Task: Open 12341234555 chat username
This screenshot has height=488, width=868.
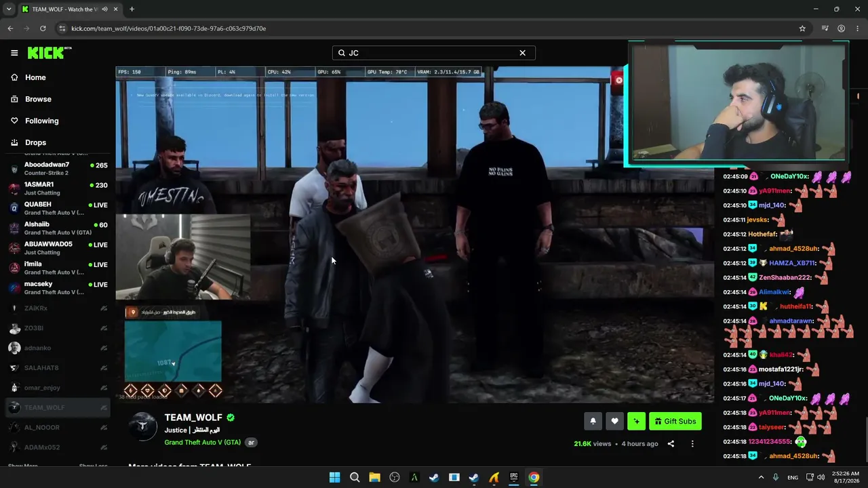Action: (770, 442)
